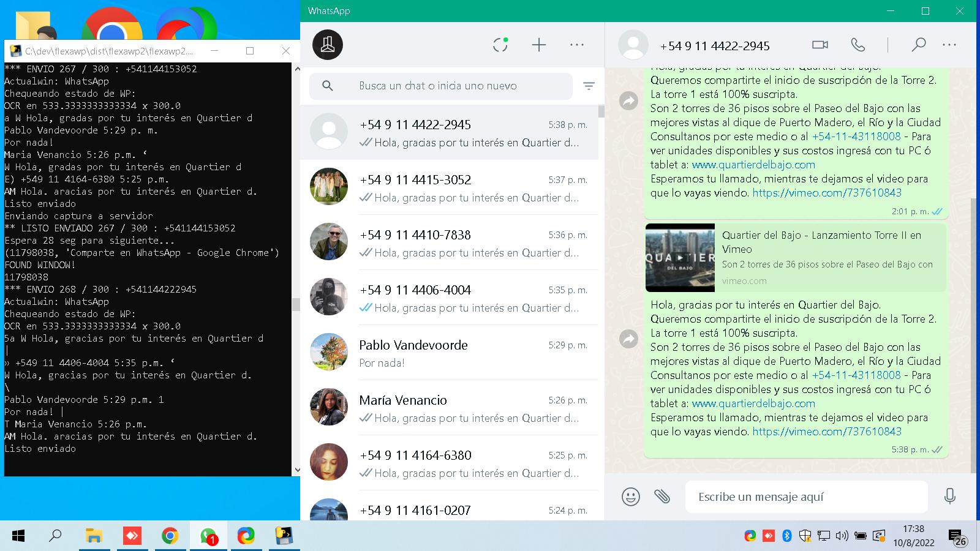
Task: Open File Explorer from taskbar
Action: 93,536
